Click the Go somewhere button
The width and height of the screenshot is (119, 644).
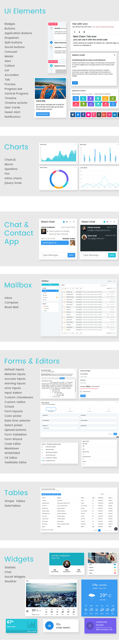click(x=43, y=114)
